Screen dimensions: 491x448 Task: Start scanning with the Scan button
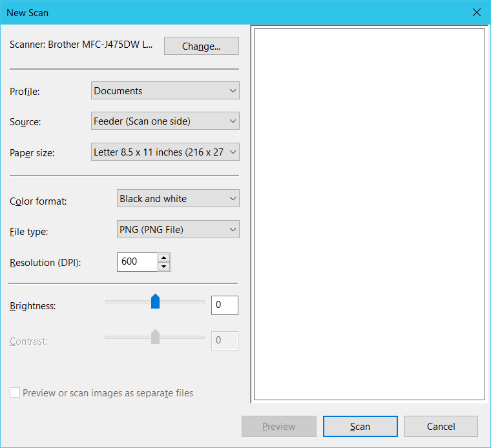point(360,427)
